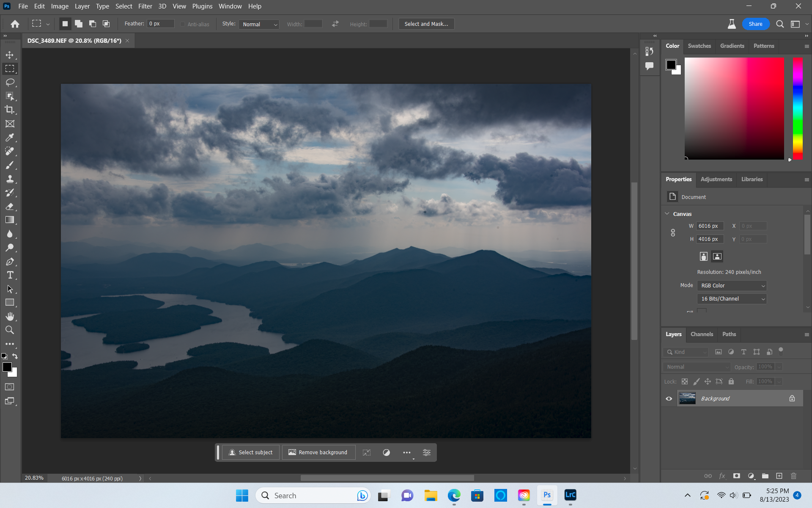Open the Filter menu
The width and height of the screenshot is (812, 508).
click(x=145, y=6)
